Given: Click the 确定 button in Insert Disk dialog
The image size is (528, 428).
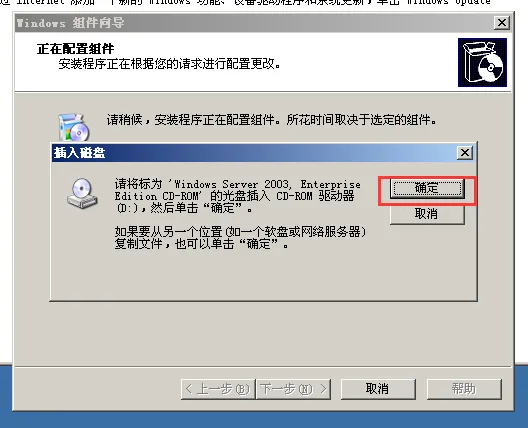Looking at the screenshot, I should click(x=427, y=188).
